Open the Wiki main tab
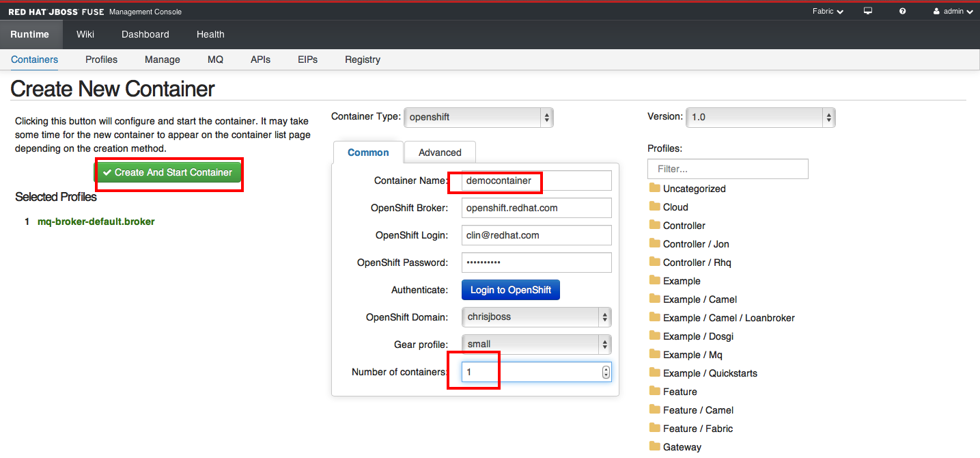 (x=85, y=34)
